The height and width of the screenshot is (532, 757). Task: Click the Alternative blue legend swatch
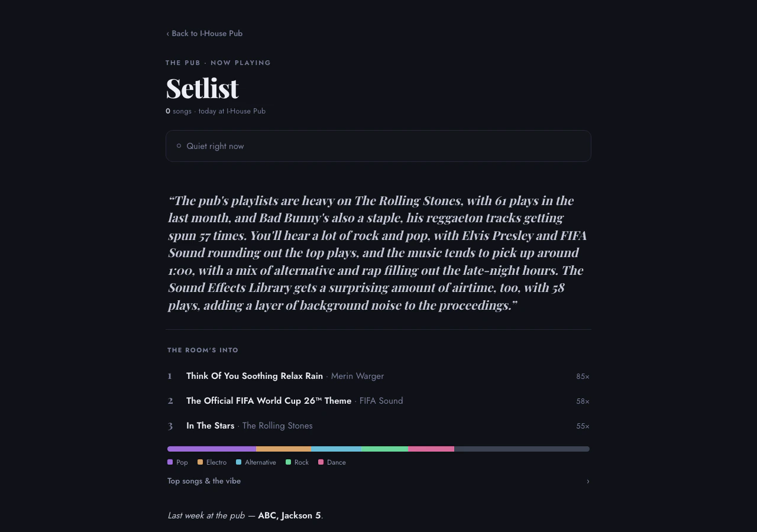(238, 462)
